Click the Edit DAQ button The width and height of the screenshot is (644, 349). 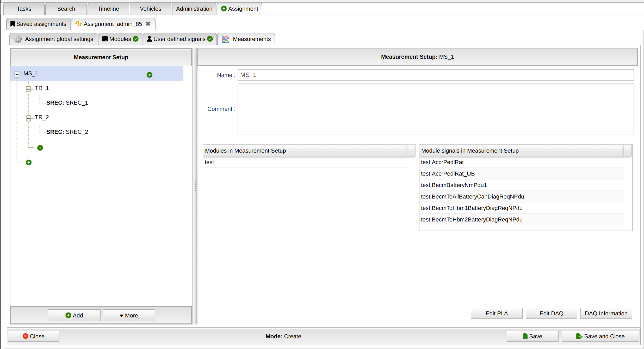pyautogui.click(x=551, y=313)
